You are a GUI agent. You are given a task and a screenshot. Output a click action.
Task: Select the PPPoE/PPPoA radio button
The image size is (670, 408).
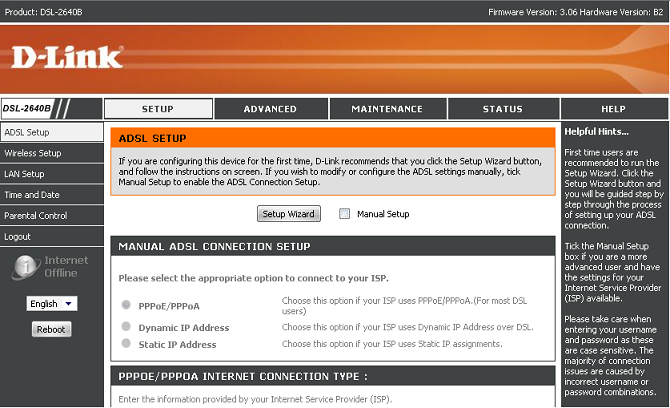pyautogui.click(x=126, y=305)
